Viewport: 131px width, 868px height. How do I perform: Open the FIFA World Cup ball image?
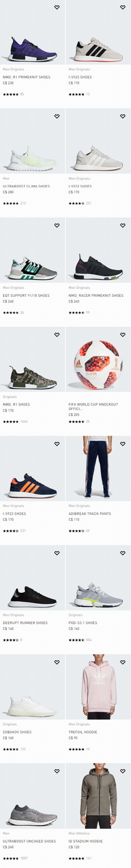tap(98, 359)
